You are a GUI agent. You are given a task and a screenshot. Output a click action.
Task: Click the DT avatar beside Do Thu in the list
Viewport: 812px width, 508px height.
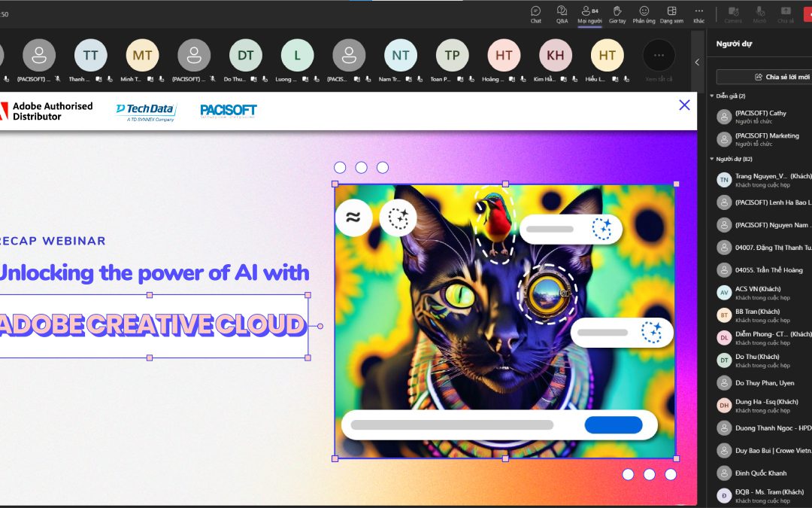[x=724, y=360]
